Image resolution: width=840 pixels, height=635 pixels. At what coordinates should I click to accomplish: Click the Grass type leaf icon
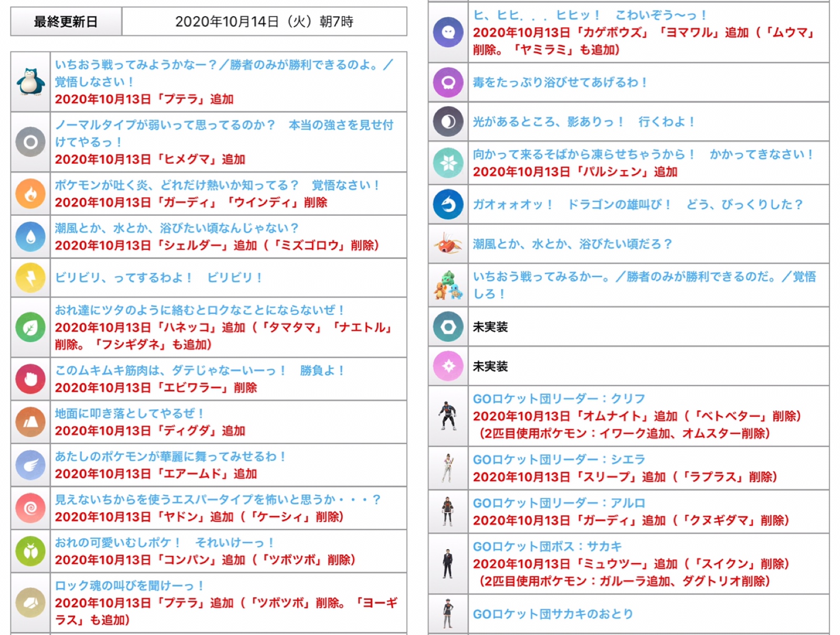[30, 327]
